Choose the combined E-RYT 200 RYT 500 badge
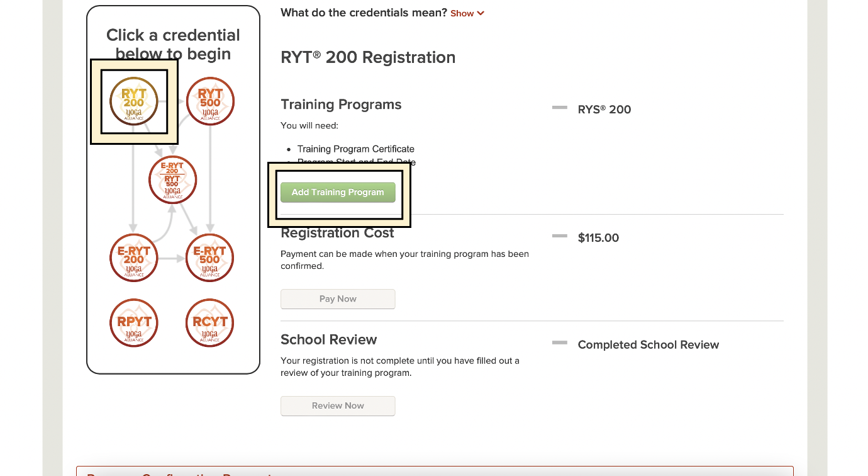Image resolution: width=868 pixels, height=476 pixels. [172, 180]
